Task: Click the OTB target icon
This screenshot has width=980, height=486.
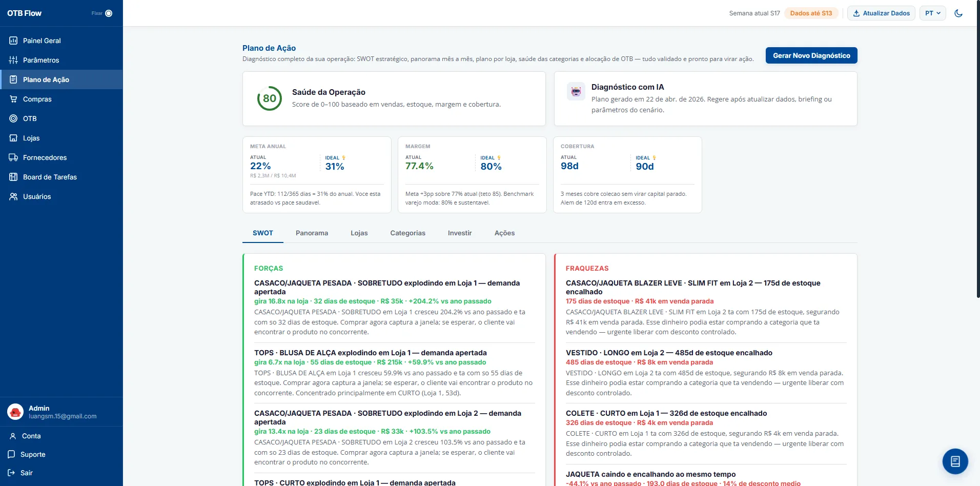Action: point(13,118)
